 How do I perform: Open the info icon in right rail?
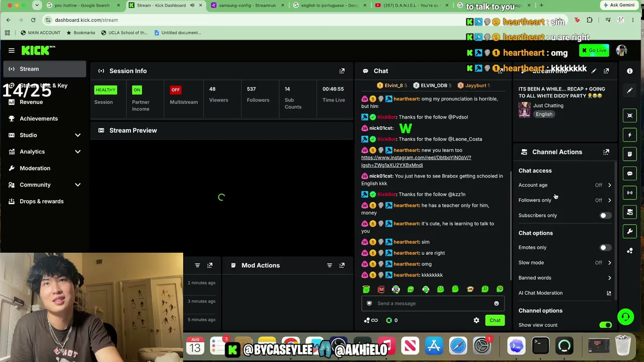pos(630,71)
